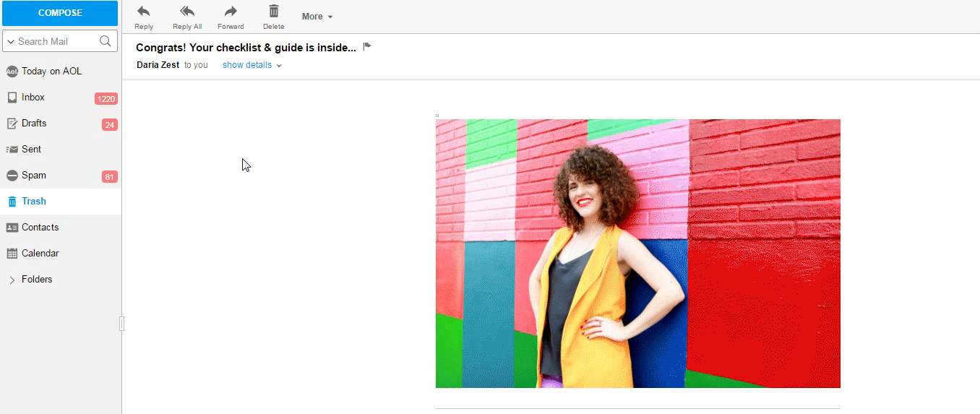Click the Contacts card icon
This screenshot has width=980, height=414.
[x=12, y=228]
